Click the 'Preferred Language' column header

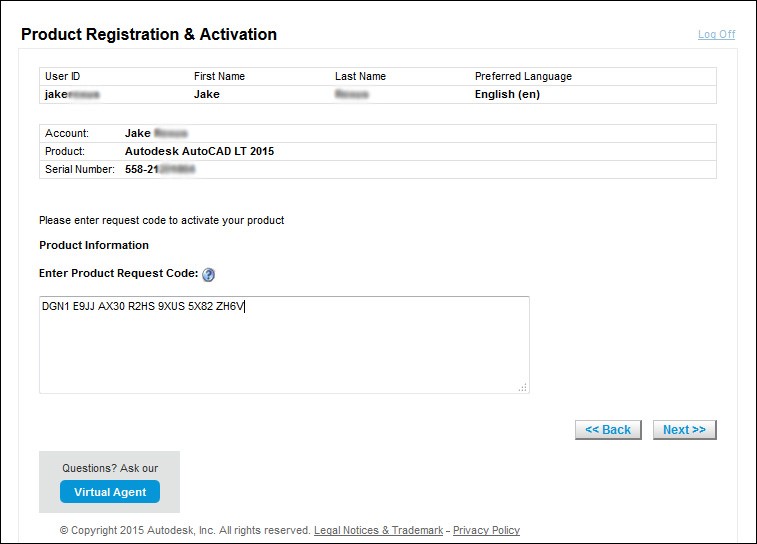523,76
